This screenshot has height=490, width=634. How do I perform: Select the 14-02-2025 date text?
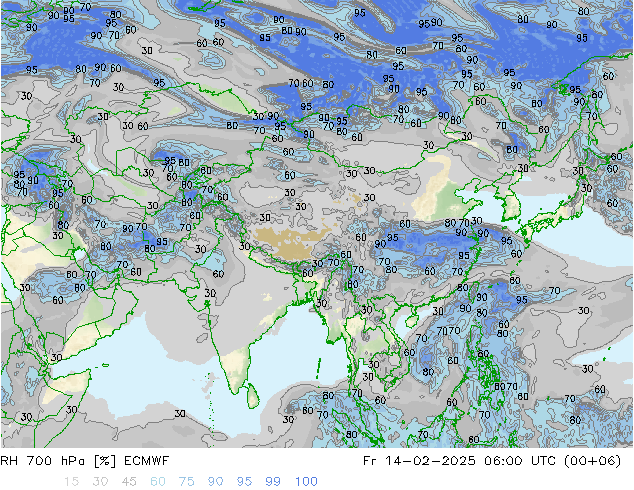click(429, 461)
